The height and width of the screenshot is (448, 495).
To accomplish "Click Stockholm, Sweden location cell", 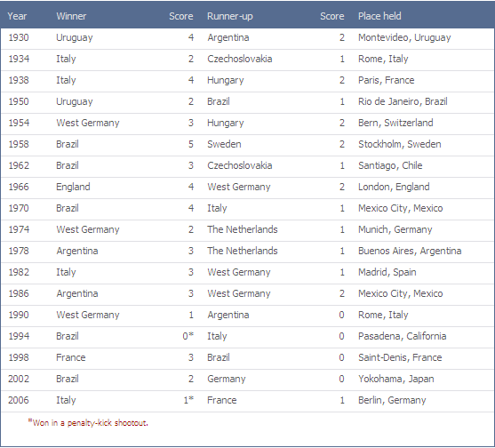I will click(399, 144).
